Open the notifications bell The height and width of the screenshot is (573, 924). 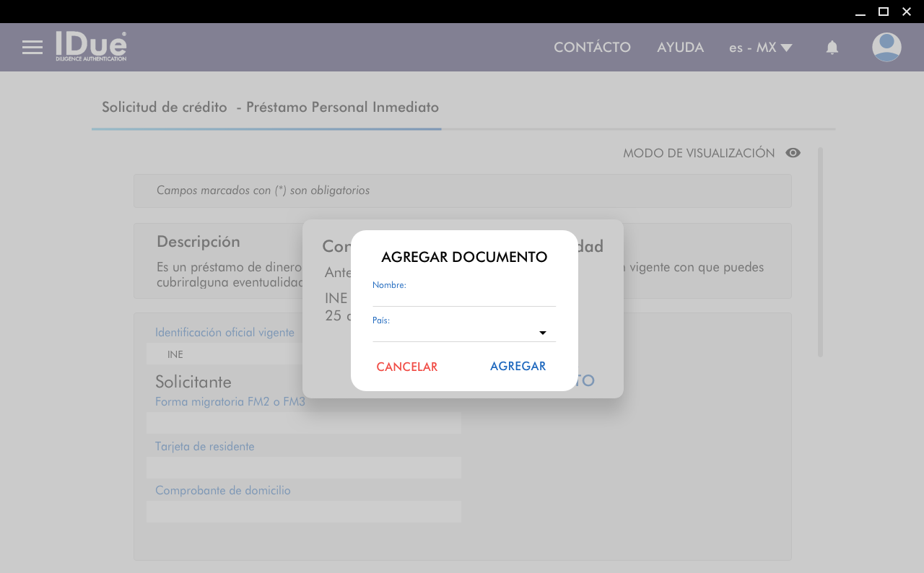pyautogui.click(x=832, y=48)
